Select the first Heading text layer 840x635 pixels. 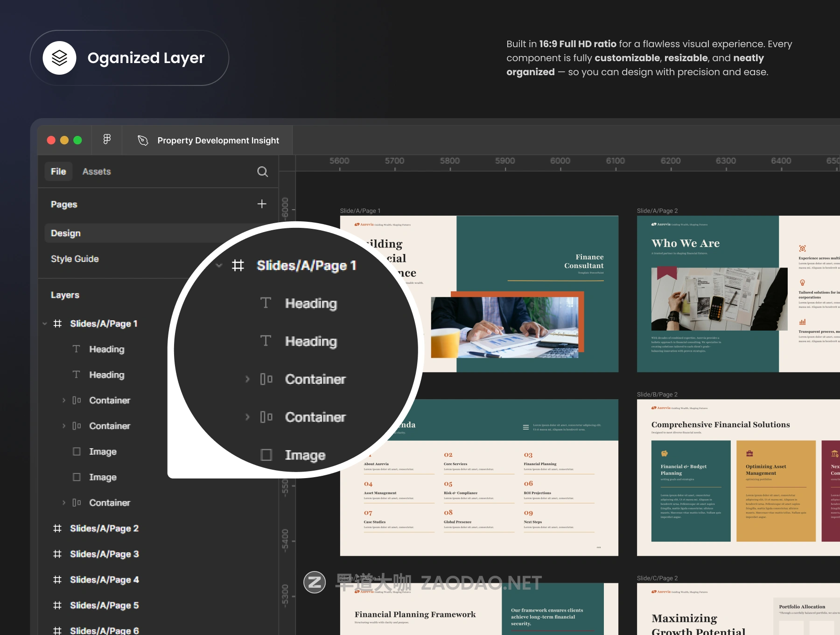tap(106, 349)
